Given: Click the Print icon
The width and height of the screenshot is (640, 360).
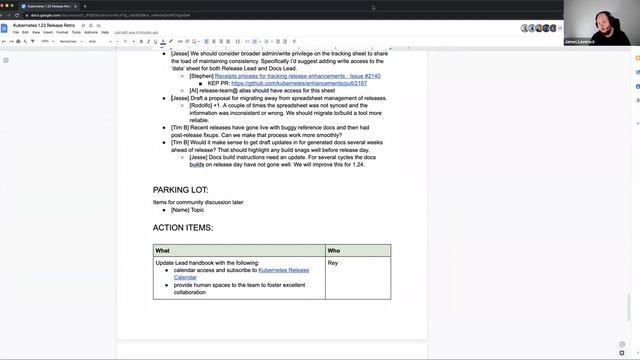Looking at the screenshot, I should 18,42.
